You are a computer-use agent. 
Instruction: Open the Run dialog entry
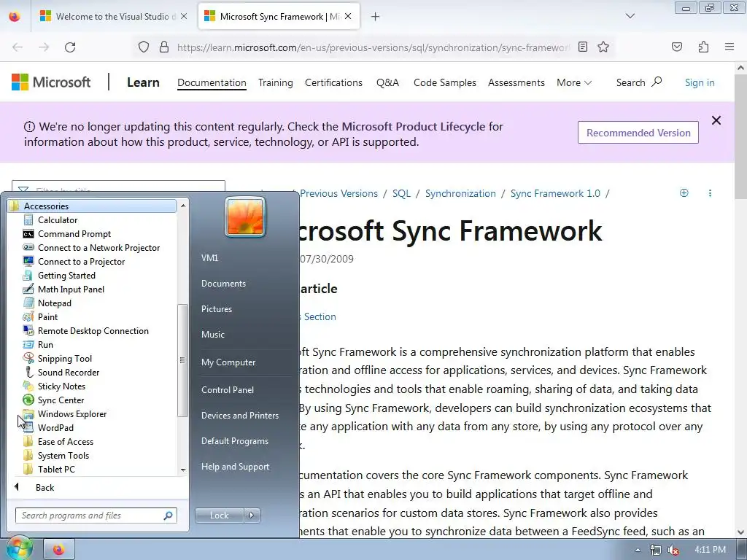45,344
